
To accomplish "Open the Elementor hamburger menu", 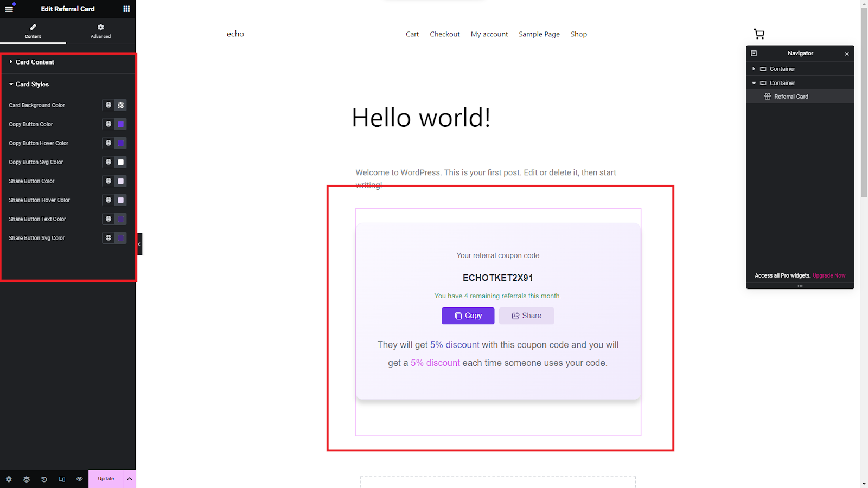I will (x=9, y=9).
